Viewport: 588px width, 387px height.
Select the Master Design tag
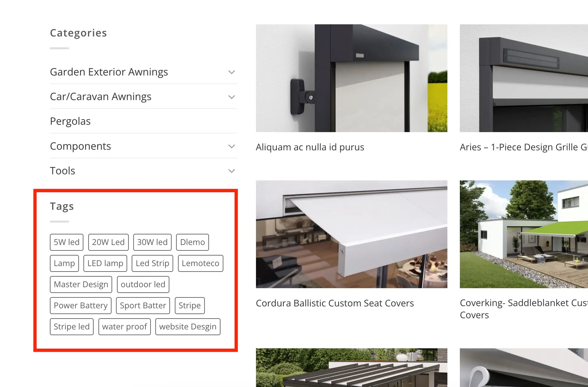81,284
